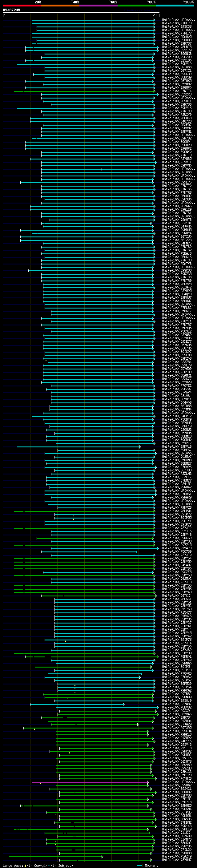Screen dimensions: 197x868
Task: Click the query end position 288
Action: click(x=155, y=15)
